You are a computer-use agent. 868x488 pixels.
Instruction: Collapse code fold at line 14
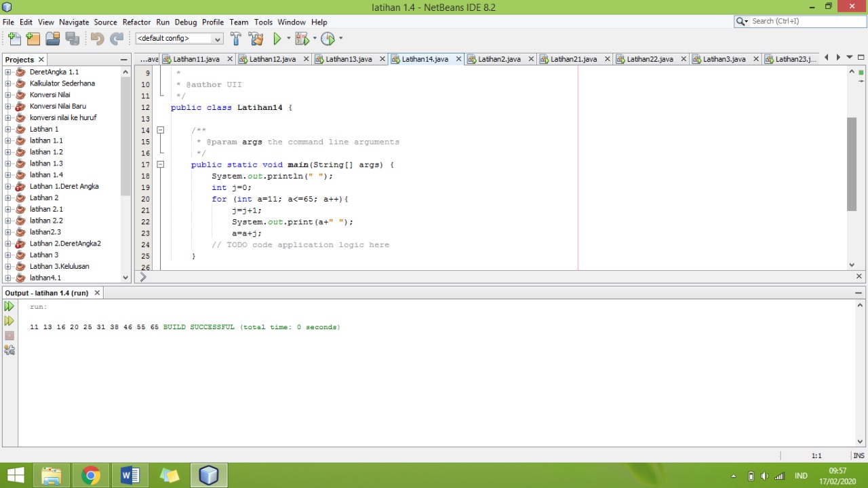(161, 130)
